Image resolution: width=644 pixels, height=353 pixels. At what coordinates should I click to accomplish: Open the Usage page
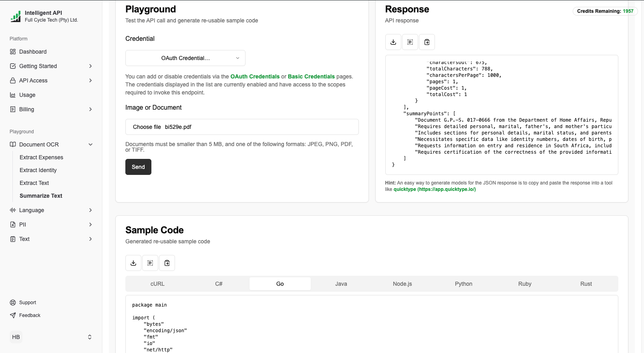point(27,95)
